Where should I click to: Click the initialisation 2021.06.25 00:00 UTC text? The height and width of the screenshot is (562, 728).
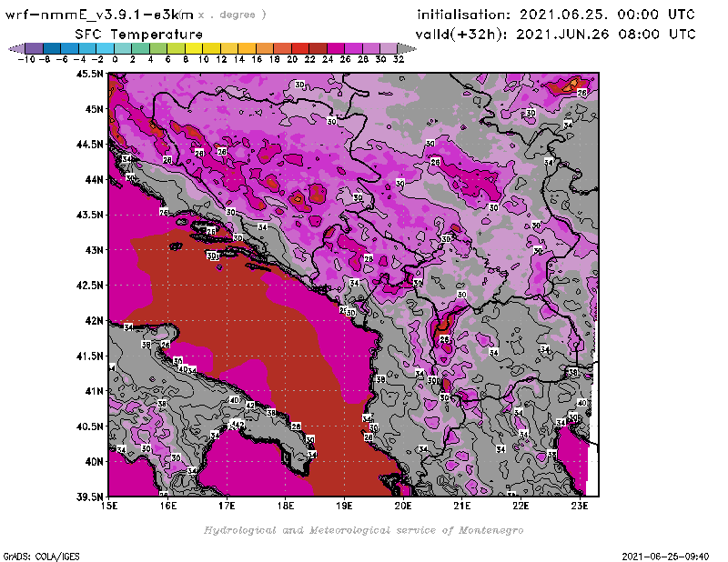click(x=556, y=15)
